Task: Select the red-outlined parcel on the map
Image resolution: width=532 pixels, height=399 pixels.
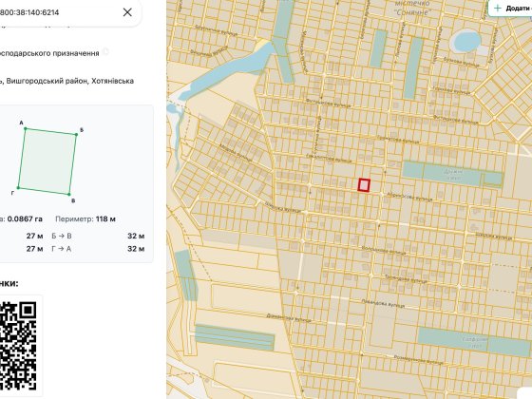Action: tap(364, 185)
